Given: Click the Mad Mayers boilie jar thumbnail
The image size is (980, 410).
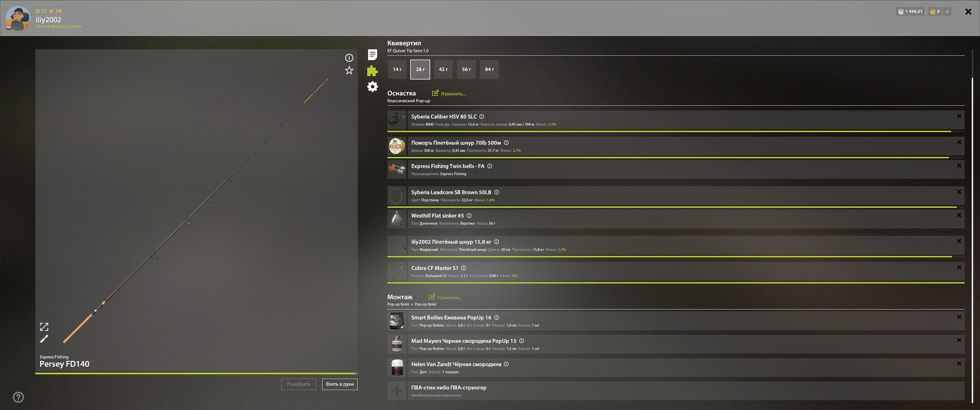Looking at the screenshot, I should (397, 344).
